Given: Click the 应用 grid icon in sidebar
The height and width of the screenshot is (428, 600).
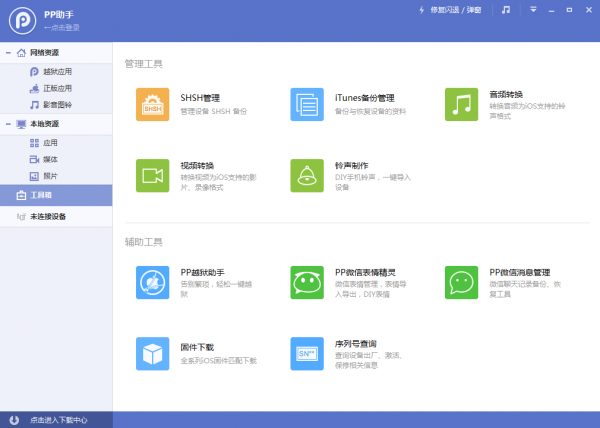Looking at the screenshot, I should pyautogui.click(x=34, y=143).
